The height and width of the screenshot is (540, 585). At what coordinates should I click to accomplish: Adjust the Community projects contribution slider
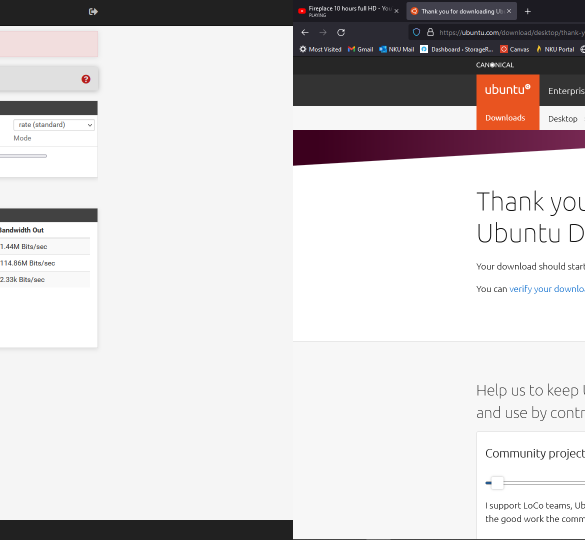click(497, 483)
